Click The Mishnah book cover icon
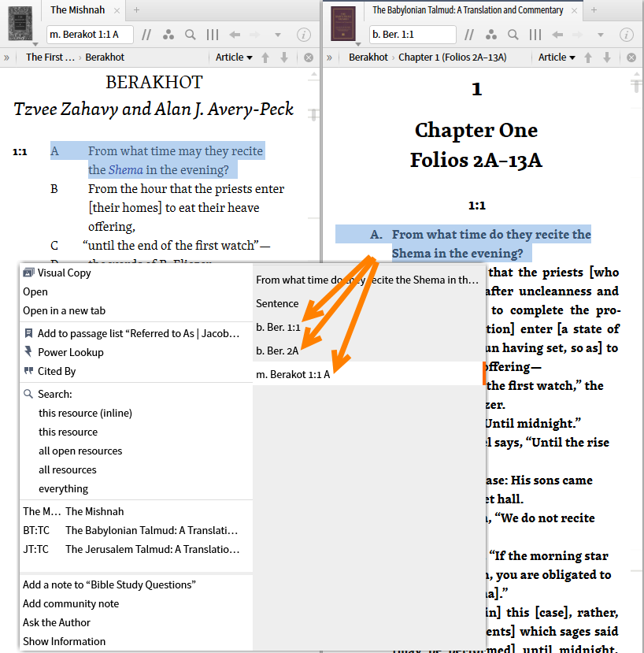The width and height of the screenshot is (644, 653). click(x=20, y=24)
